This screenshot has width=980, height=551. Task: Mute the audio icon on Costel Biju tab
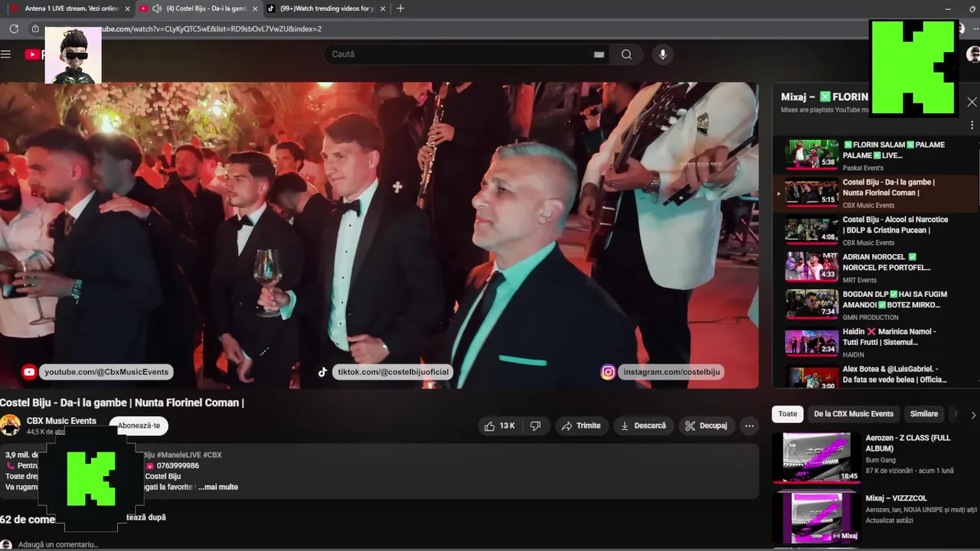pos(157,8)
